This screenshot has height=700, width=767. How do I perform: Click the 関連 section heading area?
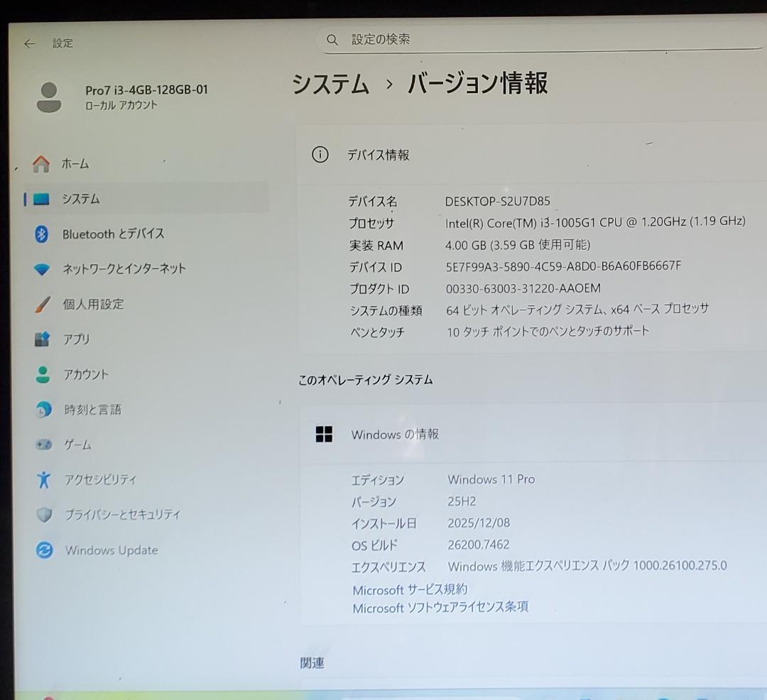click(x=312, y=662)
